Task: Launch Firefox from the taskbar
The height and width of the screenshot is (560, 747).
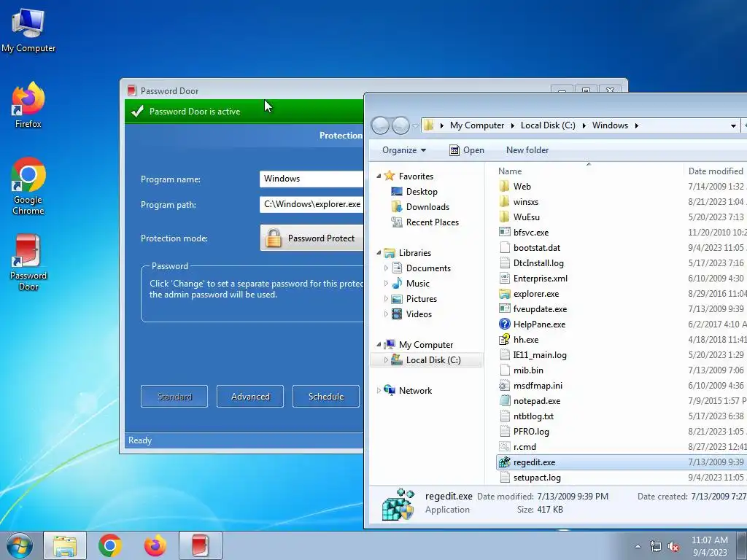Action: click(x=155, y=545)
